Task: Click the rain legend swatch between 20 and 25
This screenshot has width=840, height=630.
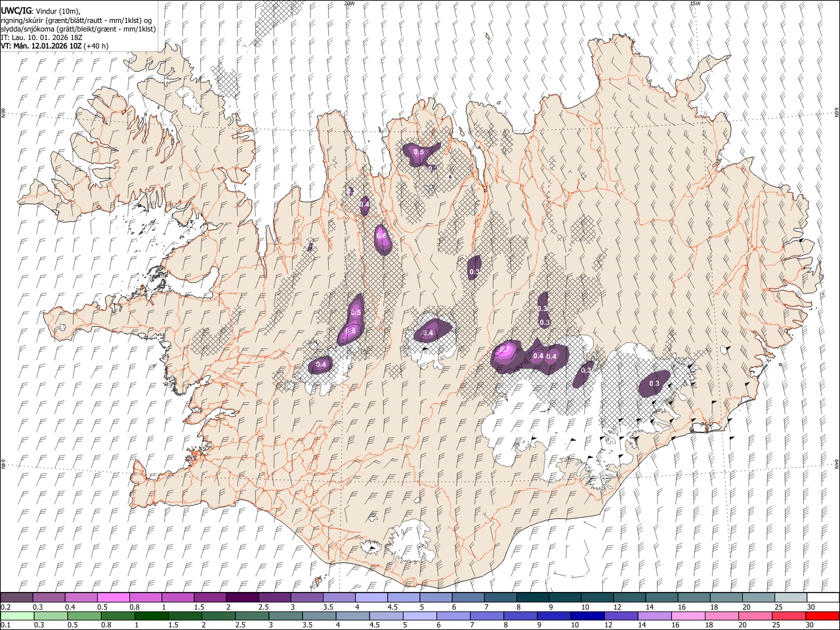Action: coord(754,616)
